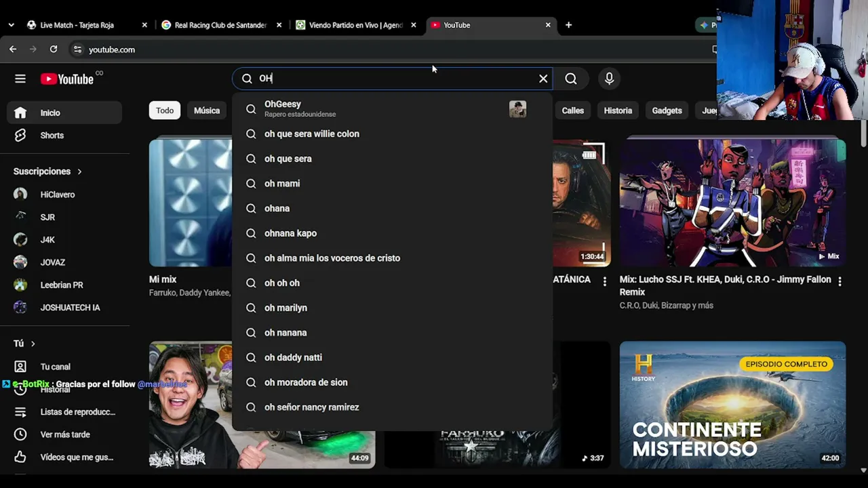Open options menu for the ATÁNICA video
Viewport: 868px width, 488px height.
point(605,281)
